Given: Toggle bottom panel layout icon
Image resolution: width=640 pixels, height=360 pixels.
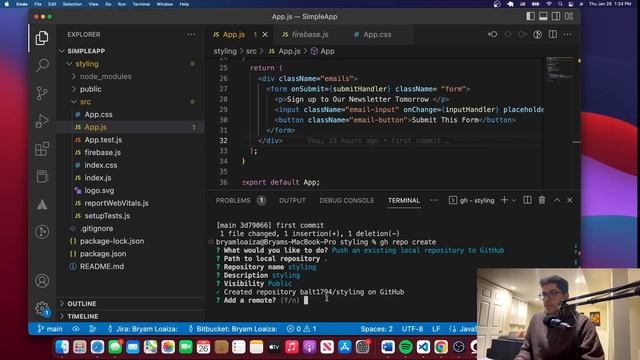Looking at the screenshot, I should click(543, 16).
